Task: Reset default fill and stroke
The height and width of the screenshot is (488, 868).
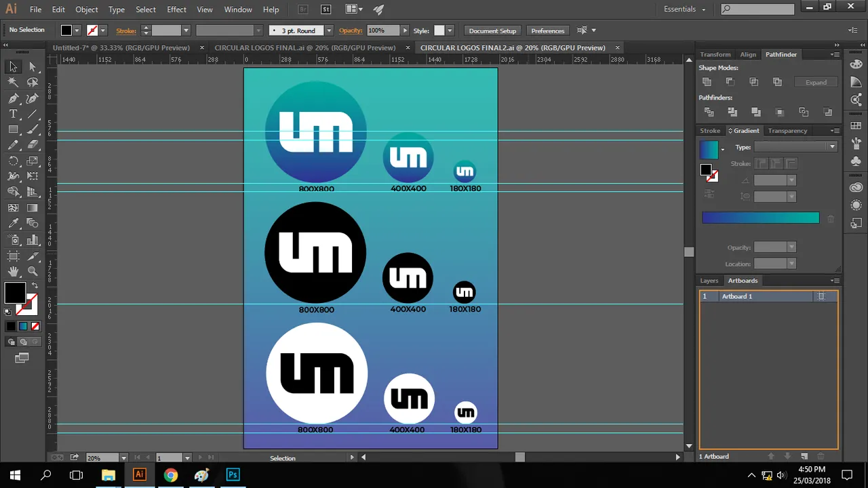Action: 8,312
